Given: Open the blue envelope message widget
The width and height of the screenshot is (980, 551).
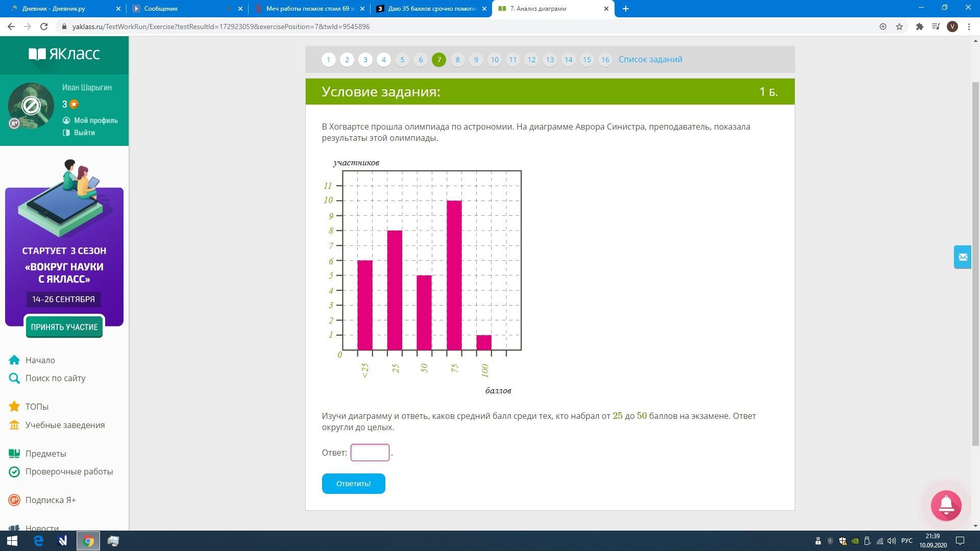Looking at the screenshot, I should click(x=963, y=257).
